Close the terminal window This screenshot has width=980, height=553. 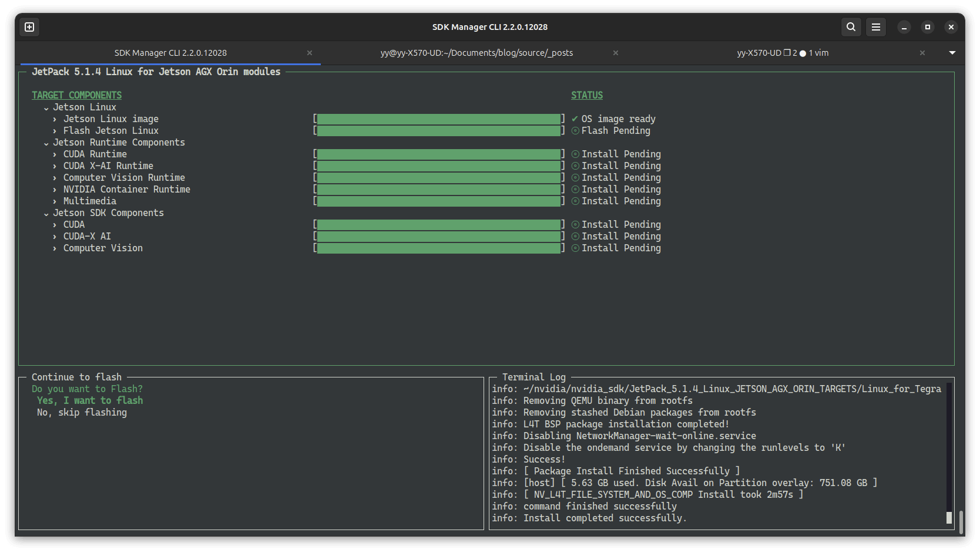[951, 27]
